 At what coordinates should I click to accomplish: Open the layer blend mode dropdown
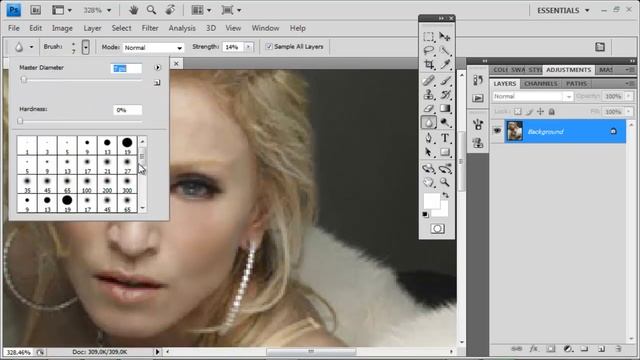[532, 96]
